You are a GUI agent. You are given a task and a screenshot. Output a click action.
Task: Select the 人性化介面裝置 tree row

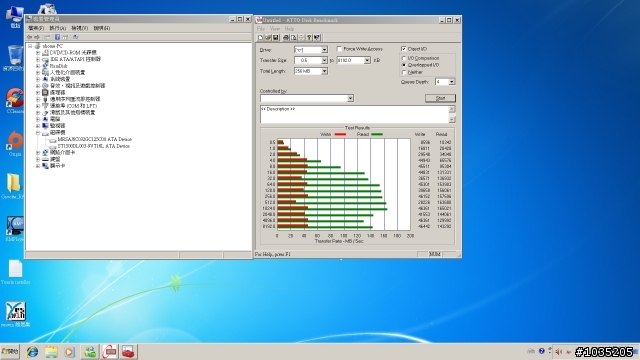pos(67,72)
